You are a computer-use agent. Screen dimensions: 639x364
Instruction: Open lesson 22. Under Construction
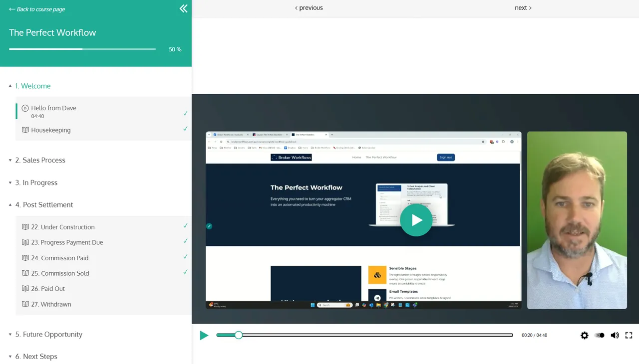(x=103, y=227)
